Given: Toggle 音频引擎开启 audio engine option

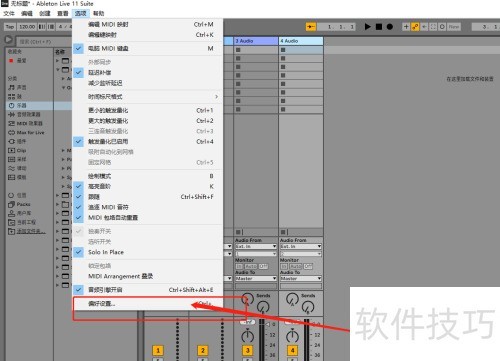Looking at the screenshot, I should (x=148, y=290).
